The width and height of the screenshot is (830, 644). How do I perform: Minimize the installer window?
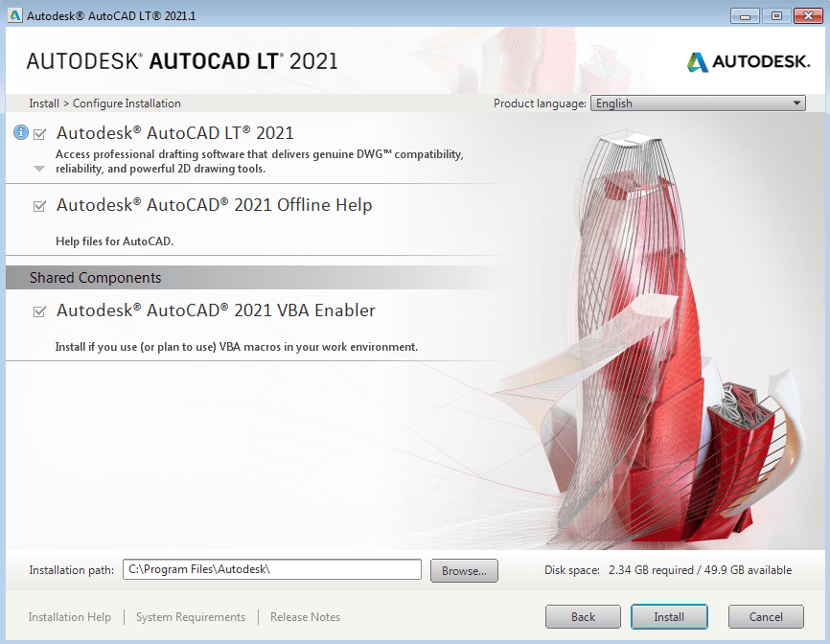pyautogui.click(x=745, y=16)
